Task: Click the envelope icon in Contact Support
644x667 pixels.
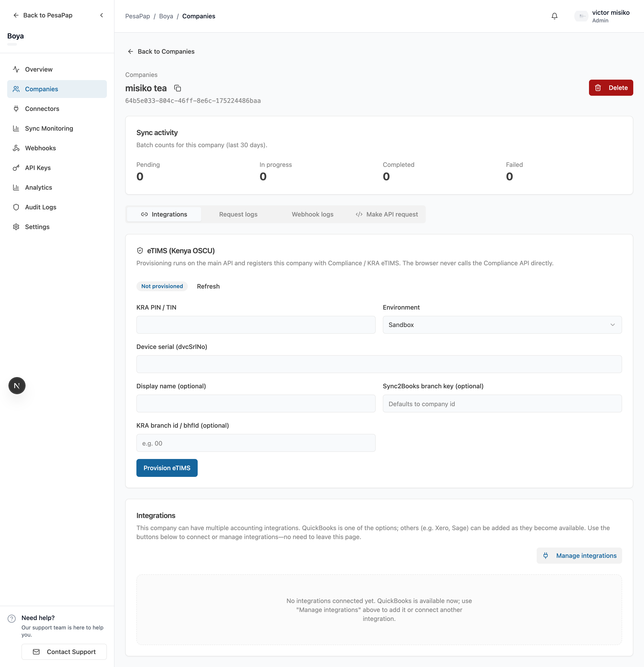Action: [36, 652]
